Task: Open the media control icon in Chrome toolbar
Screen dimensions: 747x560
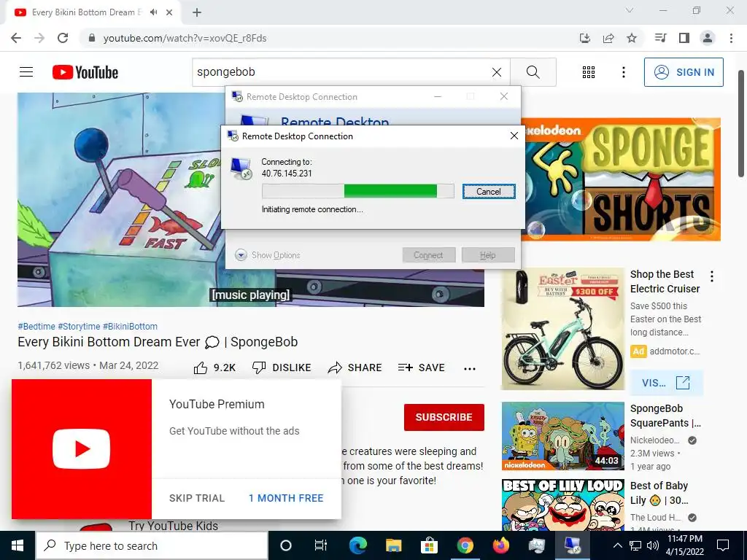Action: pyautogui.click(x=661, y=38)
